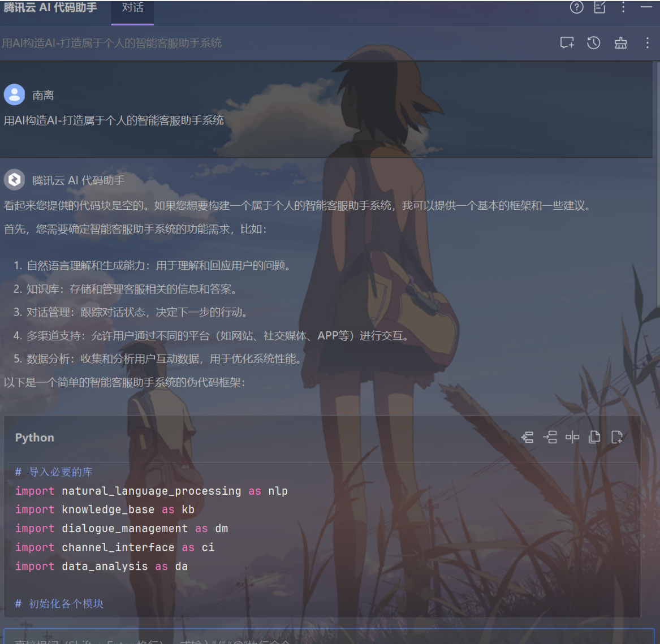
Task: Click list item 1 自然语言理解和生成能力
Action: coord(152,266)
